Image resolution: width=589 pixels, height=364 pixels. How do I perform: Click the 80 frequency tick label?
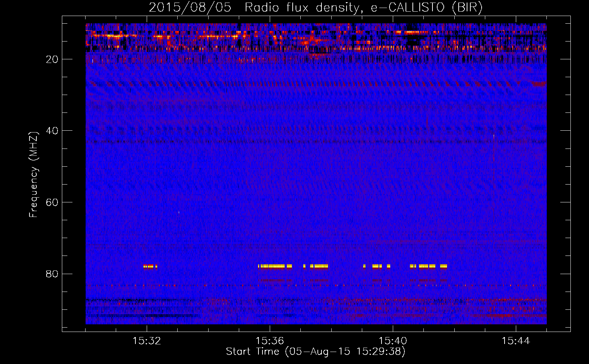[52, 274]
